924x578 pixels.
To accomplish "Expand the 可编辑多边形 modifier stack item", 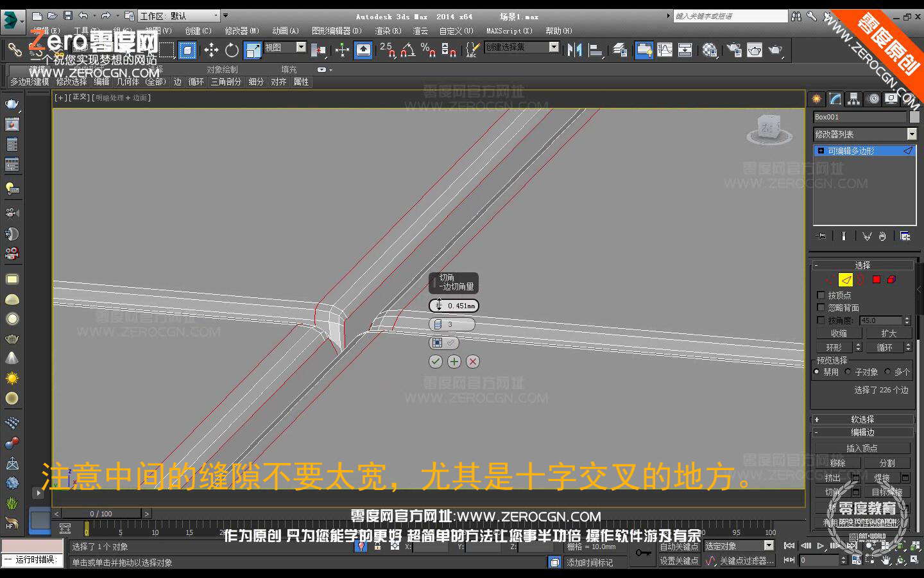I will coord(821,151).
